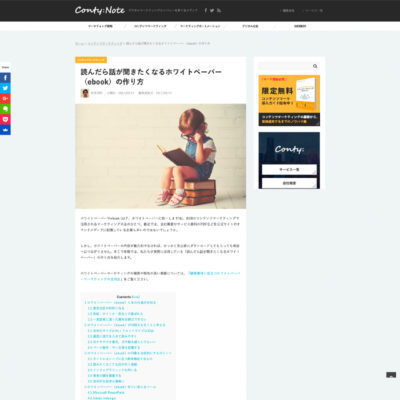Click the orange category tag above the title
The height and width of the screenshot is (400, 400).
[x=91, y=60]
